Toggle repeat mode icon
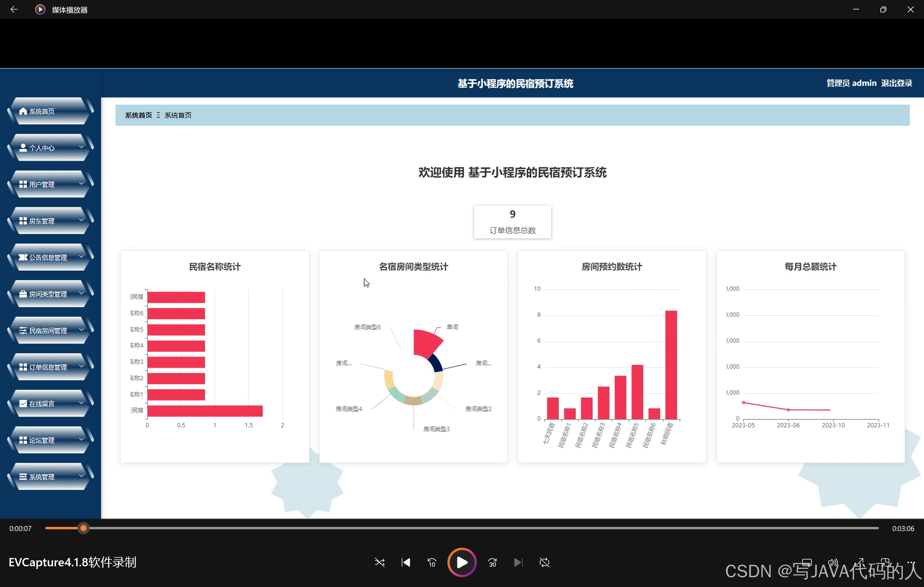This screenshot has height=587, width=924. click(x=544, y=562)
